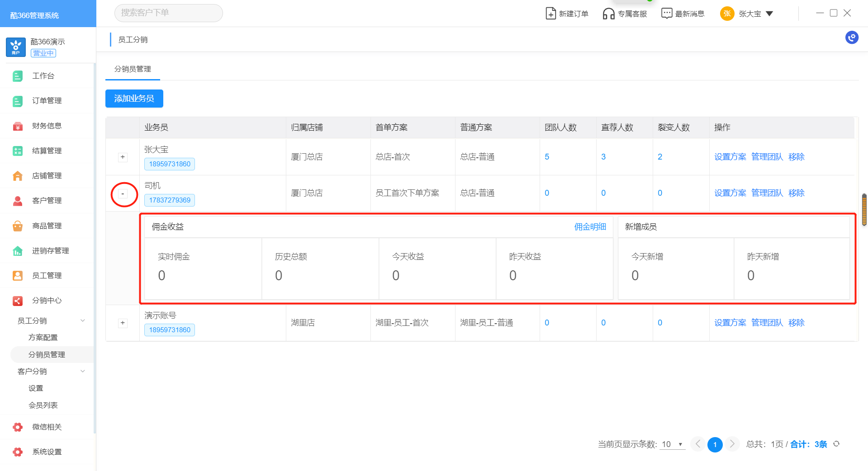Viewport: 868px width, 471px height.
Task: Open latest messages chat icon
Action: click(x=667, y=14)
